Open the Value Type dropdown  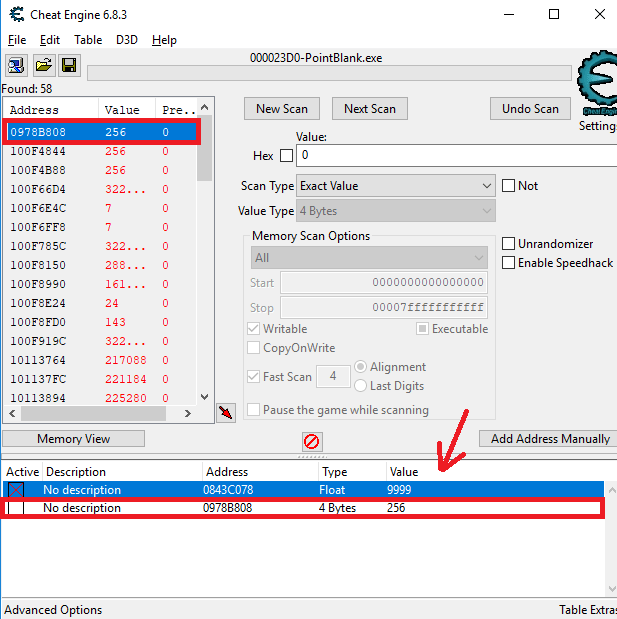(x=396, y=211)
